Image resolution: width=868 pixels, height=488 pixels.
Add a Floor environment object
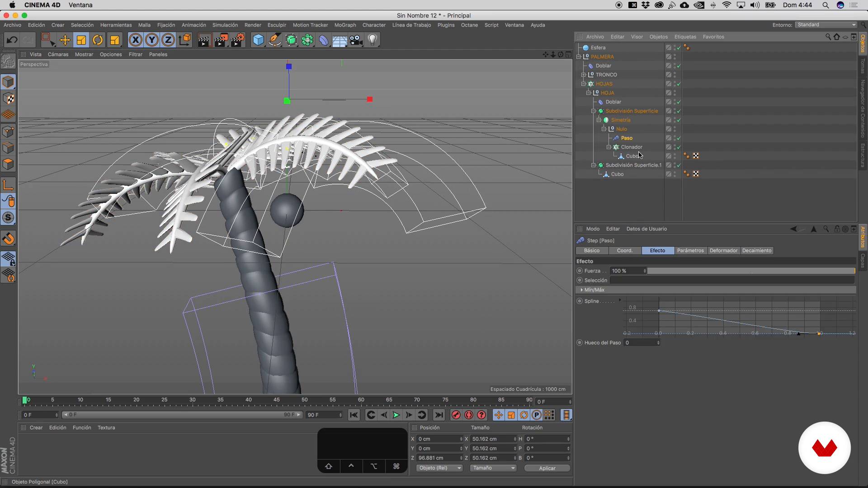340,40
